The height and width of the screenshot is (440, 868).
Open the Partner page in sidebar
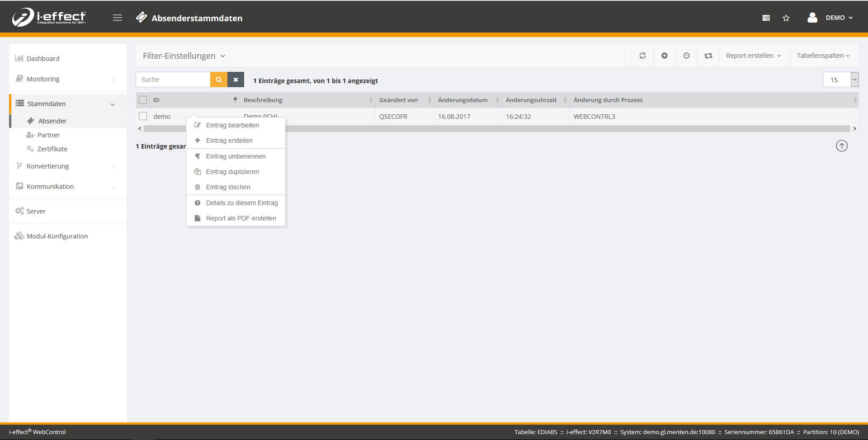pyautogui.click(x=48, y=135)
